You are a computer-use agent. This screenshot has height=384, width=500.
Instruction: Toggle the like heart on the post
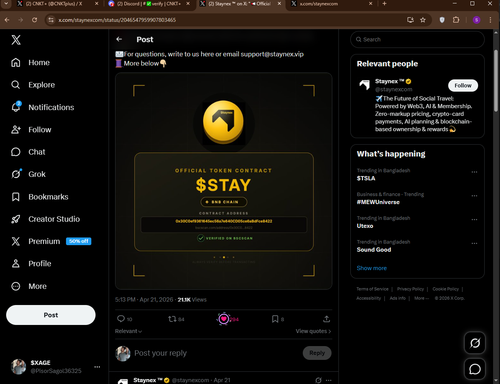[x=224, y=319]
